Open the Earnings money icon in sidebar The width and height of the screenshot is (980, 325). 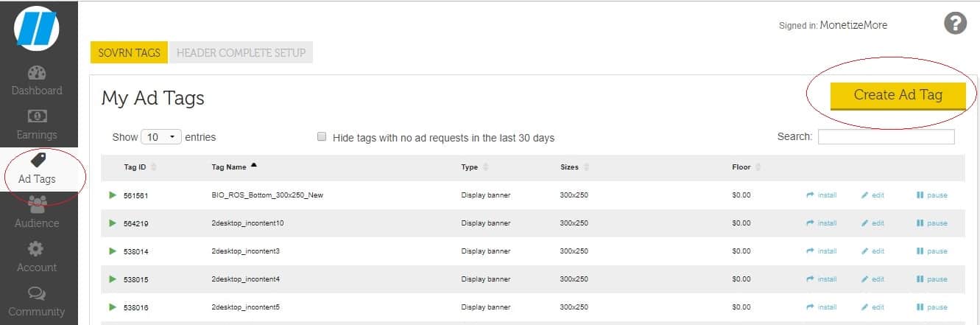click(x=37, y=117)
